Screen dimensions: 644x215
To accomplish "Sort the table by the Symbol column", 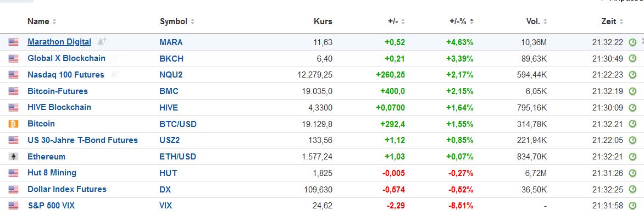I will point(177,21).
